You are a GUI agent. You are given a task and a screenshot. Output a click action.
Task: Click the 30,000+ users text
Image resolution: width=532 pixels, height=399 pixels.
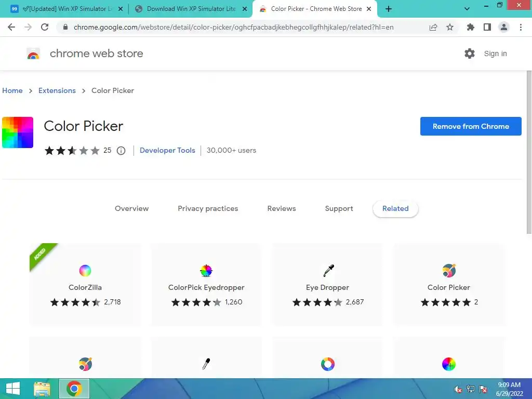231,150
